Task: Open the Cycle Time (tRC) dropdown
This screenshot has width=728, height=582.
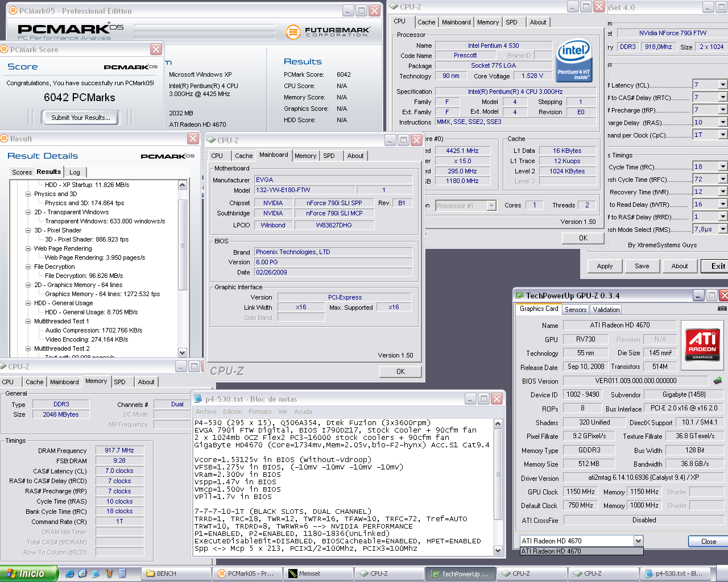Action: tap(723, 167)
